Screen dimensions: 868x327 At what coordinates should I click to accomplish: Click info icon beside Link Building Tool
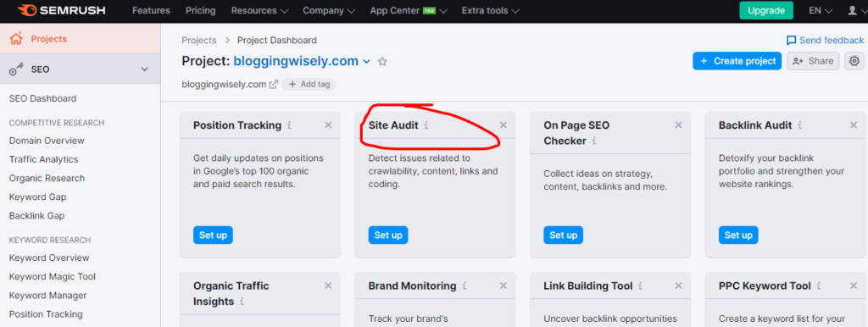(640, 286)
